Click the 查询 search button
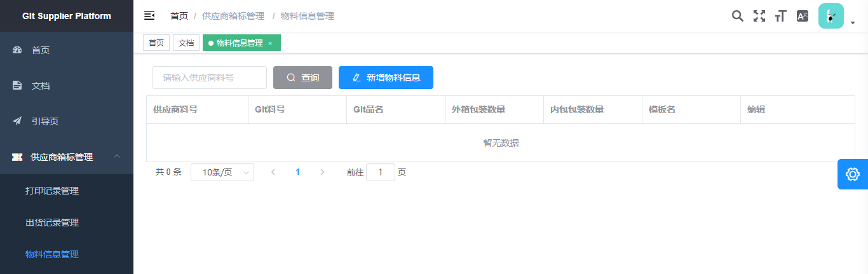This screenshot has width=868, height=274. 302,78
